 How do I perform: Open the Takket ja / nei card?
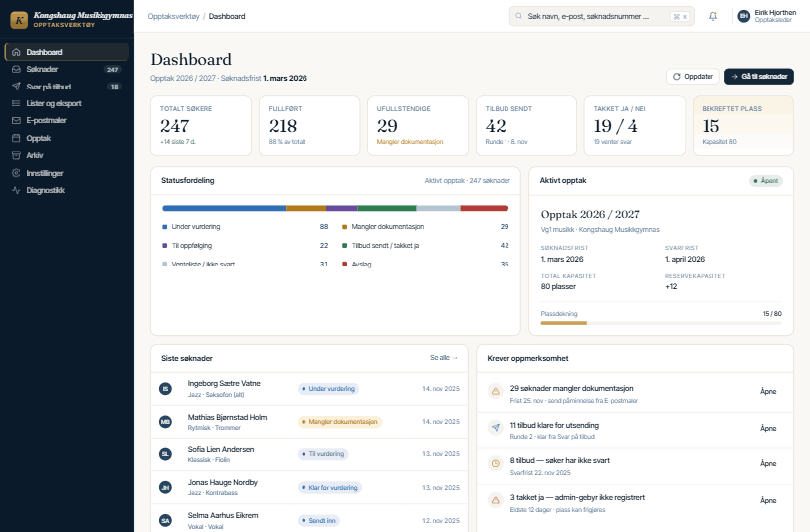634,125
